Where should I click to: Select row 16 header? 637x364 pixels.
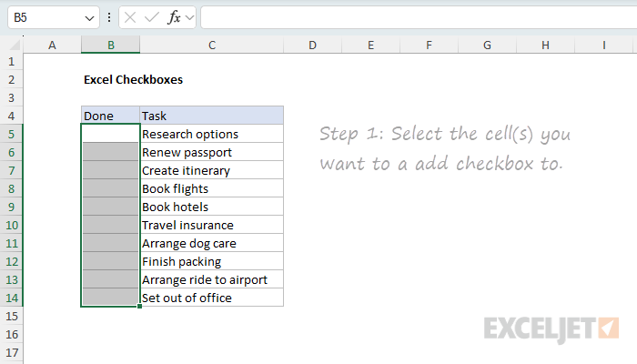[x=11, y=334]
